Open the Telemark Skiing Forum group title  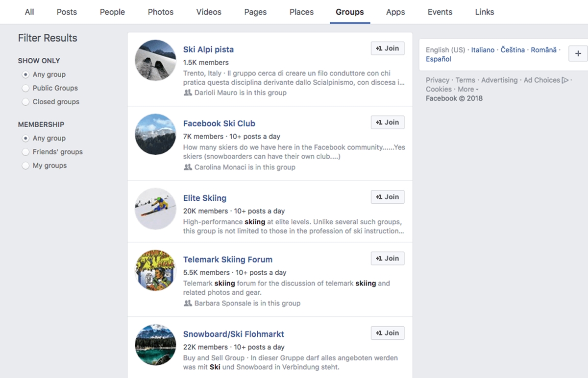pyautogui.click(x=228, y=260)
